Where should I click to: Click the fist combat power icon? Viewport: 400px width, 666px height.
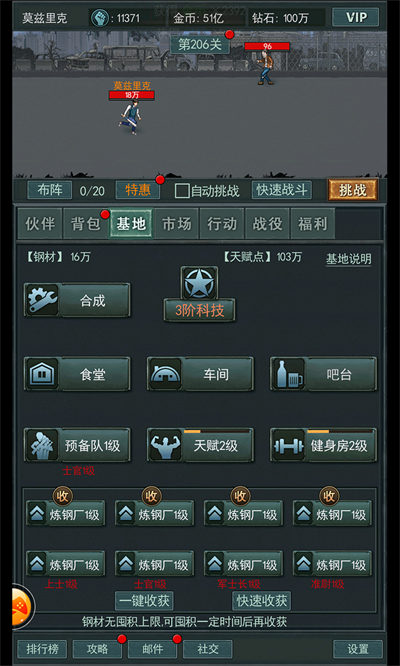[100, 18]
